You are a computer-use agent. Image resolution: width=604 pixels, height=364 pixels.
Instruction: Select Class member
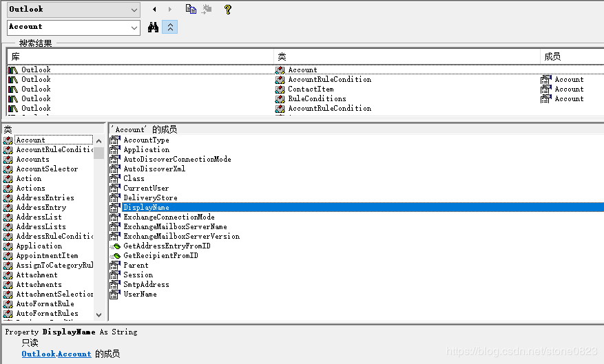(x=134, y=178)
